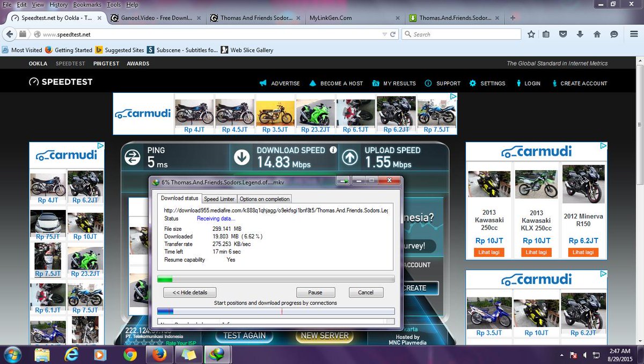
Task: Open the Bookmarks menu
Action: pos(87,4)
